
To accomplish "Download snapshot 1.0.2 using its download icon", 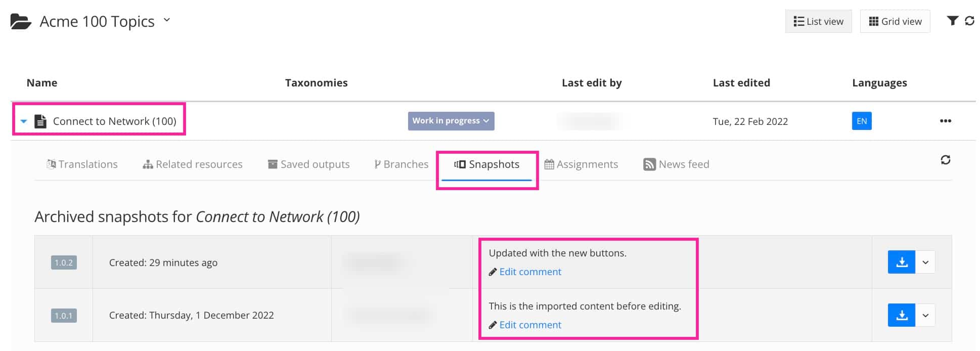I will pyautogui.click(x=901, y=261).
